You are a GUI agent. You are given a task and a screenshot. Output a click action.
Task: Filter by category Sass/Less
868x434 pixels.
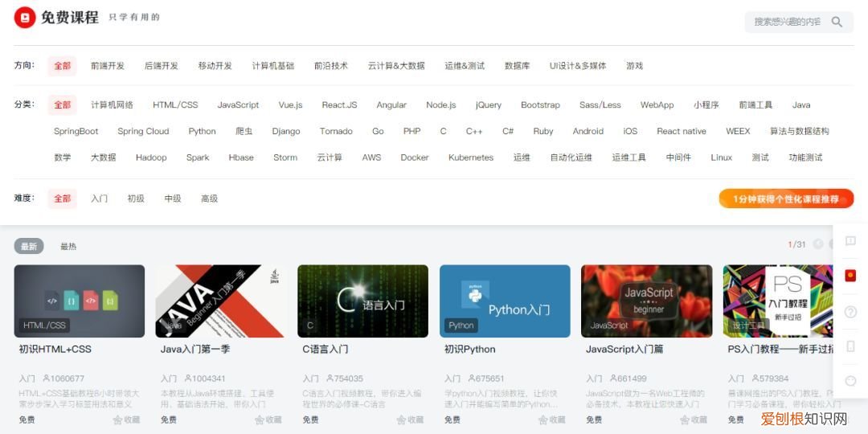pyautogui.click(x=600, y=104)
